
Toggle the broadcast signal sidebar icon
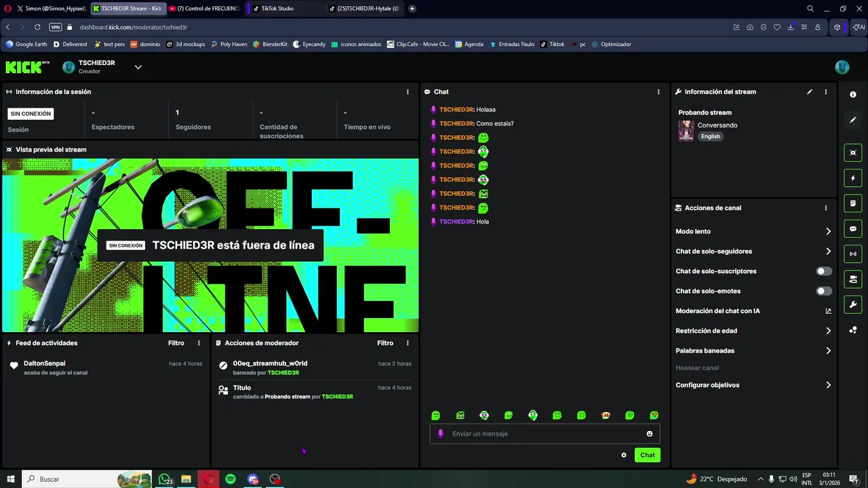tap(853, 254)
